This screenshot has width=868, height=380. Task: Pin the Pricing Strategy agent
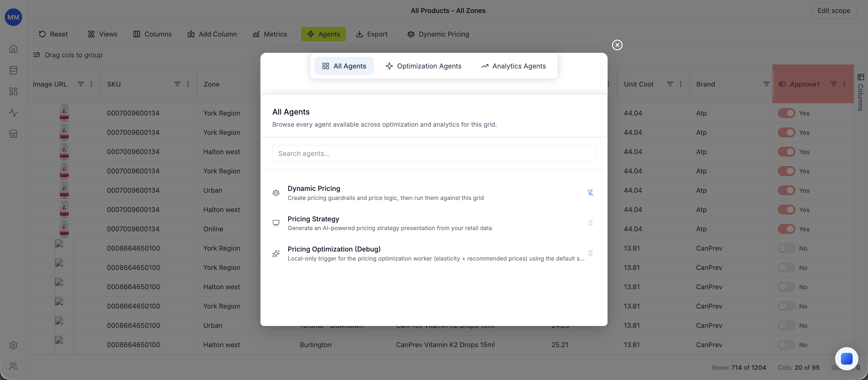click(x=590, y=223)
